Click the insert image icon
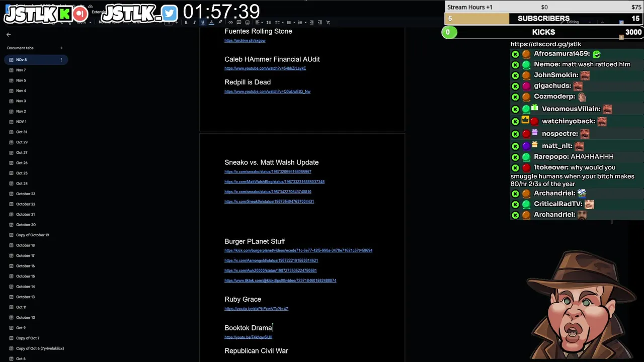This screenshot has height=362, width=644. click(247, 22)
